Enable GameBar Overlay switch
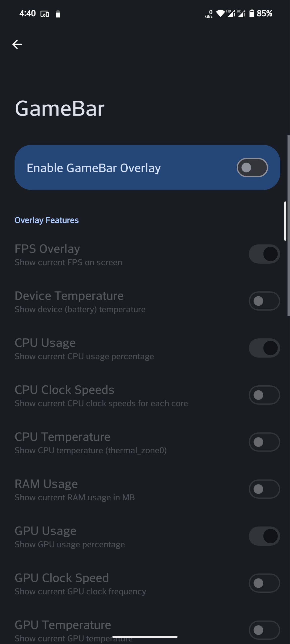The image size is (290, 644). click(252, 168)
